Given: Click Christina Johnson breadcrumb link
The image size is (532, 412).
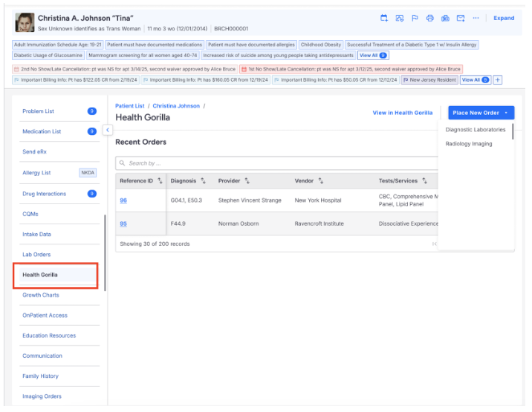Looking at the screenshot, I should tap(176, 106).
